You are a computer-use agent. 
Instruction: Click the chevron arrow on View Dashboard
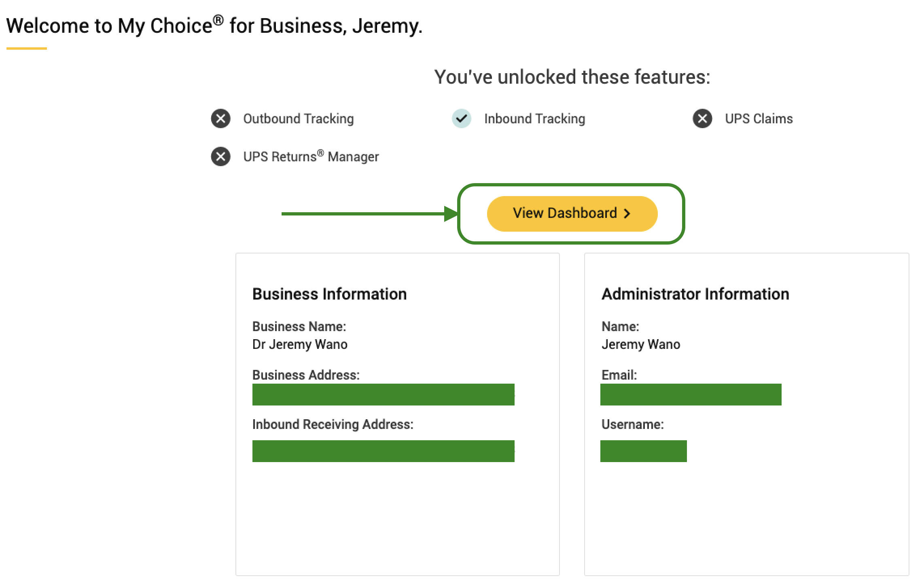(627, 213)
